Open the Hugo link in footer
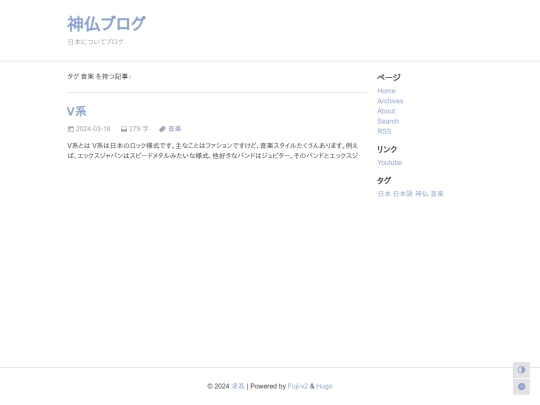Screen dimensions: 540x405 point(324,386)
